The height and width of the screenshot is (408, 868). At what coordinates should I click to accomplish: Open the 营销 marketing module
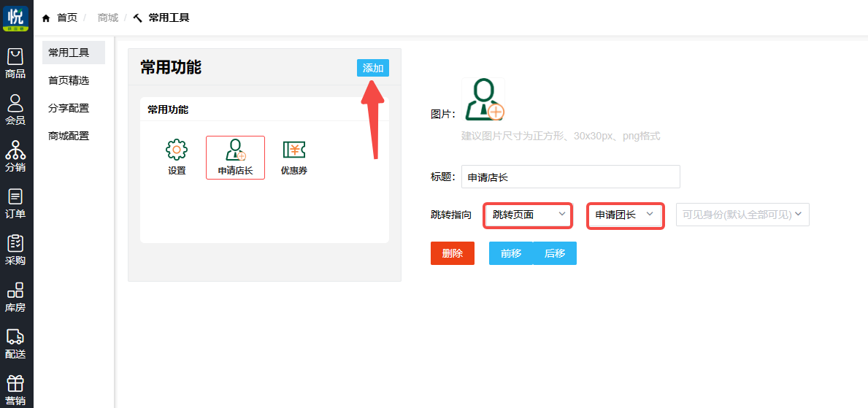coord(15,390)
